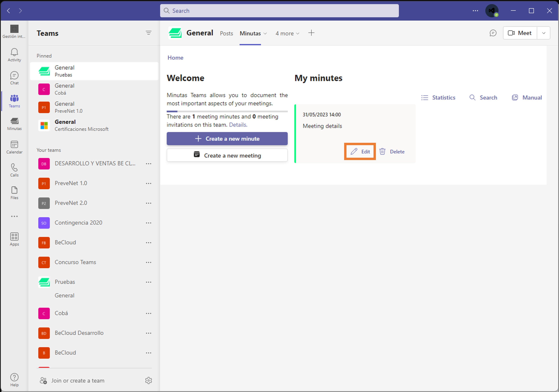Open pinned General channel of Cobá

coord(94,89)
